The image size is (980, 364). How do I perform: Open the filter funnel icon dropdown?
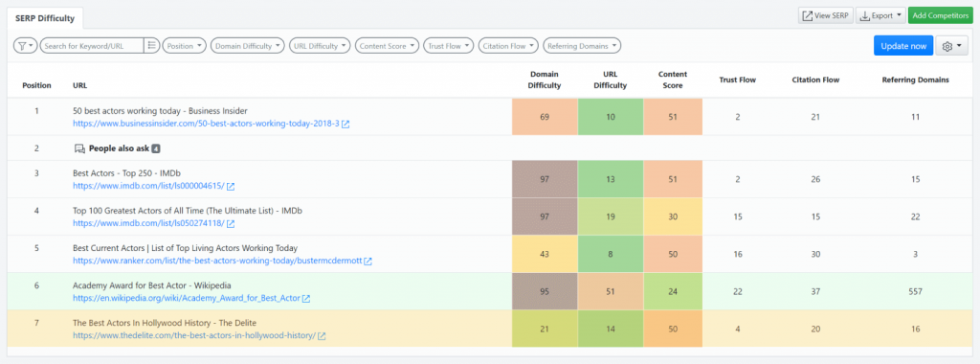pyautogui.click(x=26, y=46)
